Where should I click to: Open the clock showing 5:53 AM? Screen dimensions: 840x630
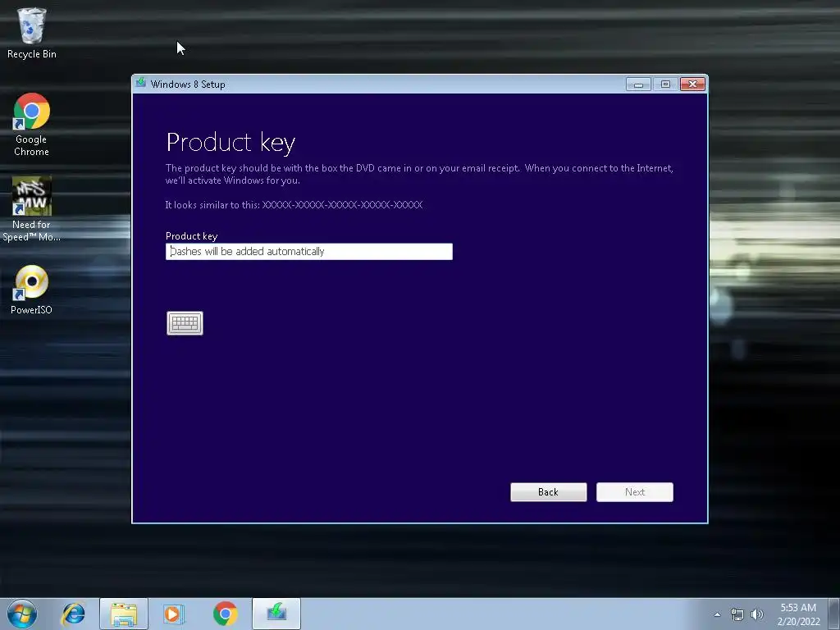pyautogui.click(x=798, y=614)
